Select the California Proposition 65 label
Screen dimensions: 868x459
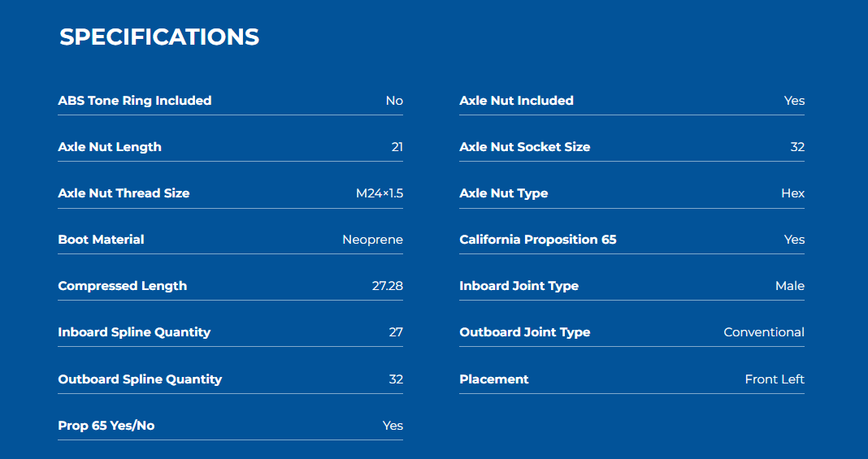click(x=537, y=240)
